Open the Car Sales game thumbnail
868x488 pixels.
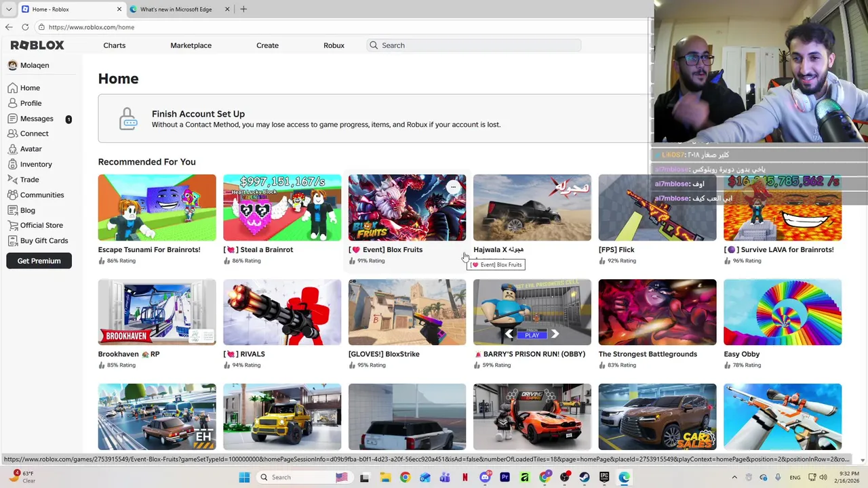(x=657, y=417)
